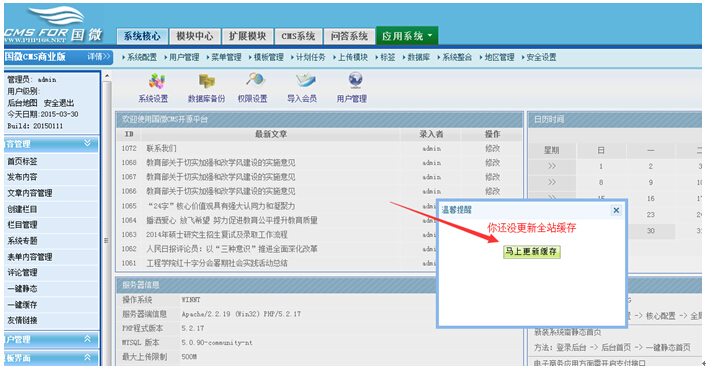Click the sidebar scrollbar up arrow
The width and height of the screenshot is (706, 371).
107,76
